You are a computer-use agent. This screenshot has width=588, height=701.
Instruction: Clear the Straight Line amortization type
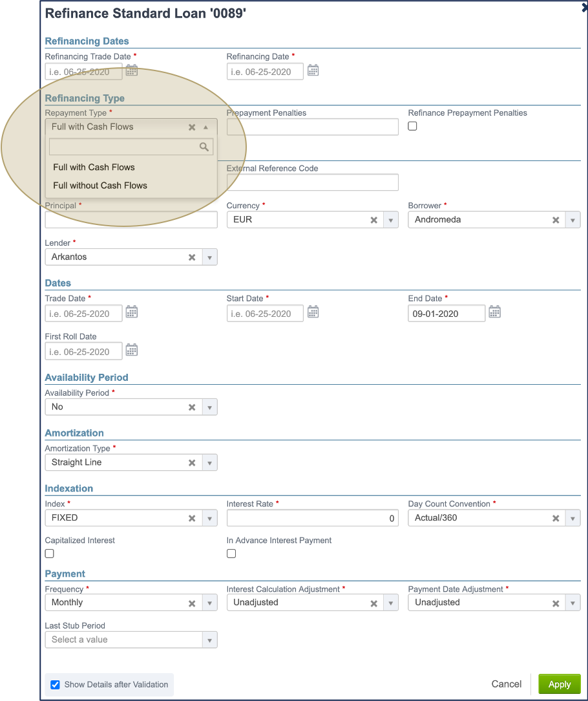(192, 463)
